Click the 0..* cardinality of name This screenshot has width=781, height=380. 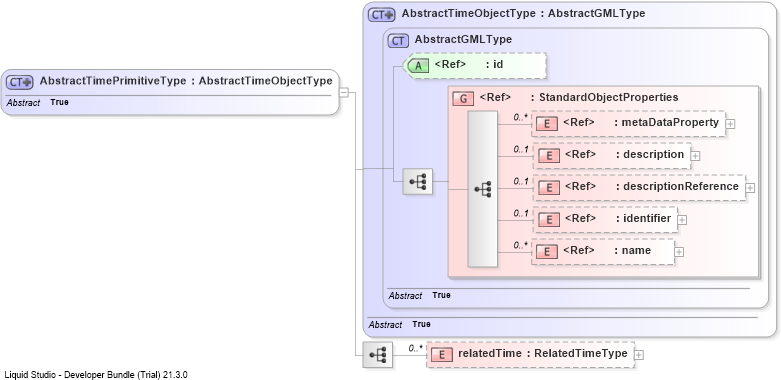tap(521, 246)
